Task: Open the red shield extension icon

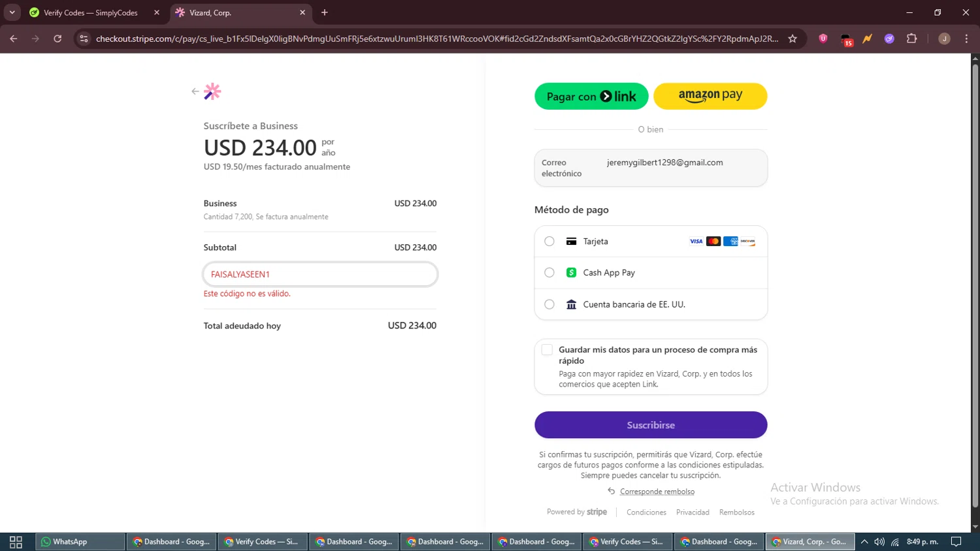Action: (x=823, y=39)
